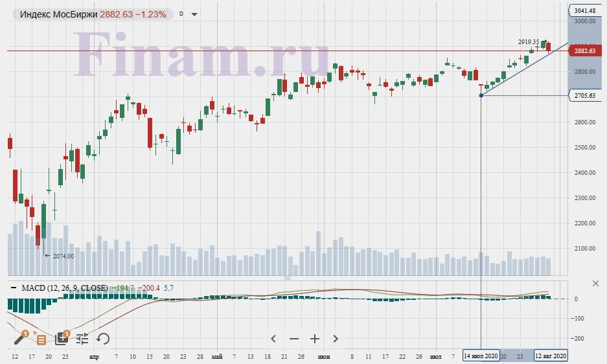Click the −1.23% change value
This screenshot has width=607, height=364.
(x=150, y=14)
